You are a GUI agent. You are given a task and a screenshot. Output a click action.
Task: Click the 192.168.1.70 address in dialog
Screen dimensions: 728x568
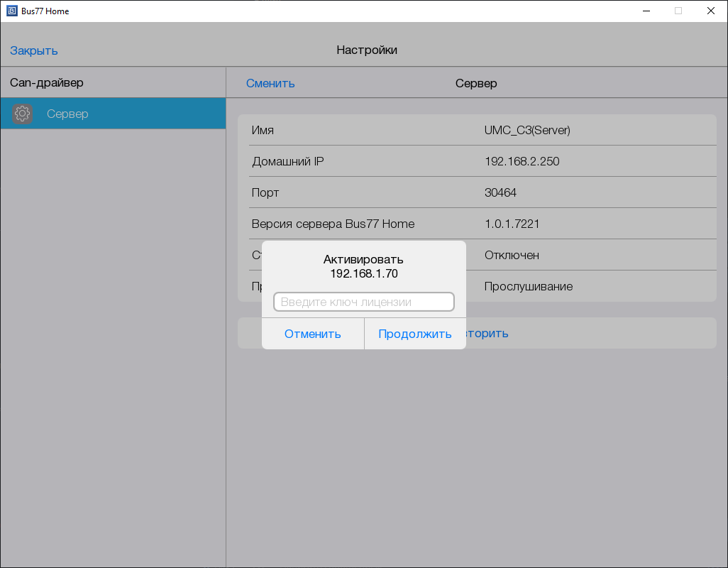(363, 273)
